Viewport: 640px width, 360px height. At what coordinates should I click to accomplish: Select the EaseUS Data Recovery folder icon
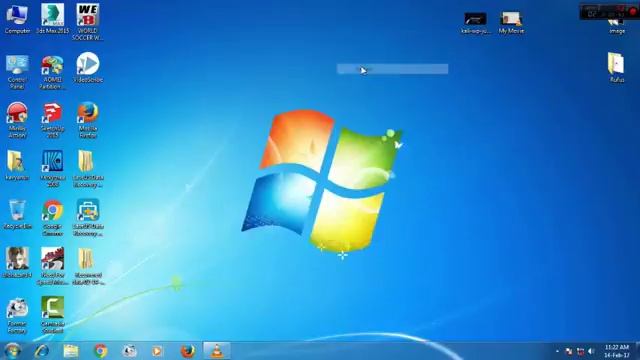click(88, 168)
